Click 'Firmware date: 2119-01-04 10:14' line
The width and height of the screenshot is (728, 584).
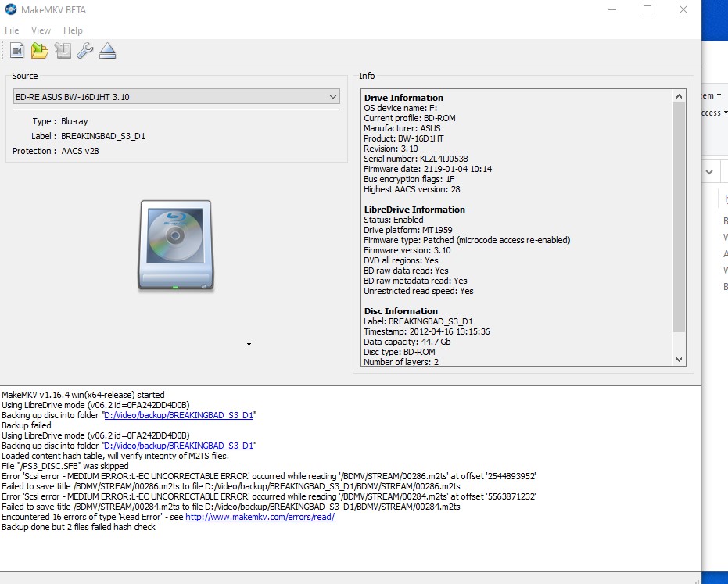coord(428,169)
